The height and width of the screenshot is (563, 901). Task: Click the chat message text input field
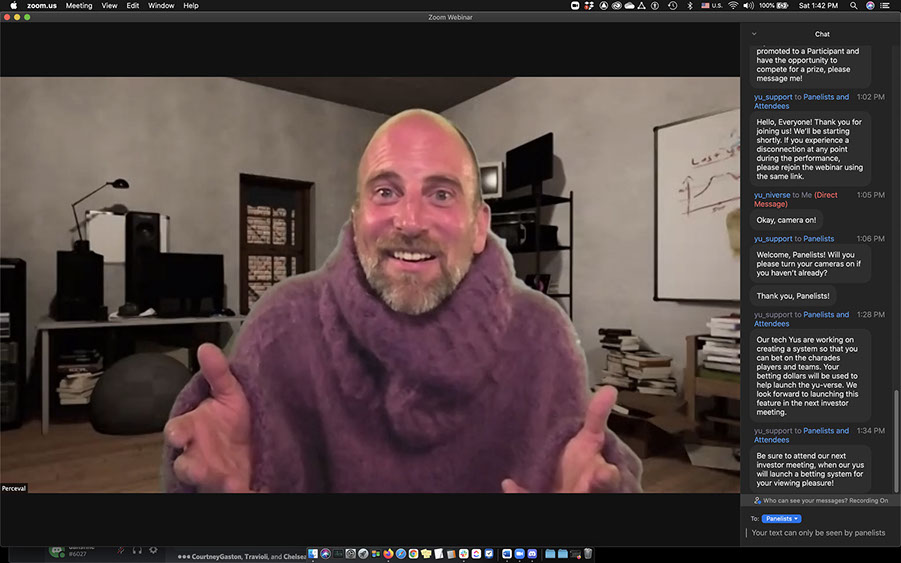tap(817, 533)
